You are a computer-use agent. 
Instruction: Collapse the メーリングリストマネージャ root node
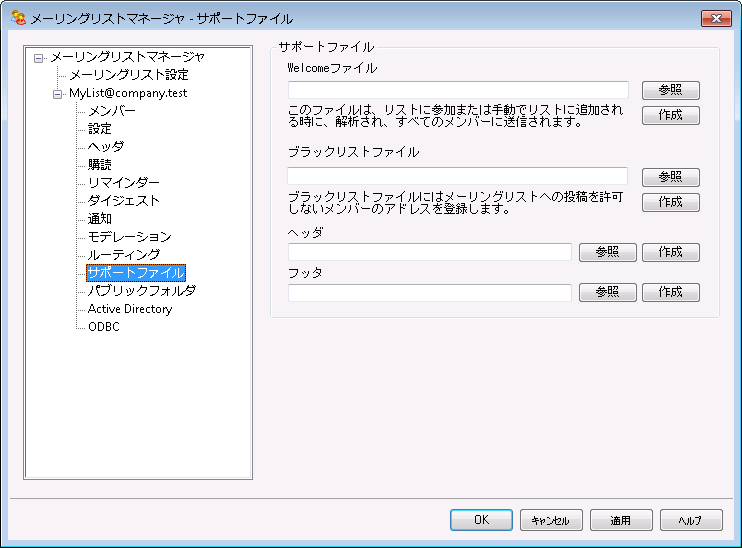pos(39,57)
